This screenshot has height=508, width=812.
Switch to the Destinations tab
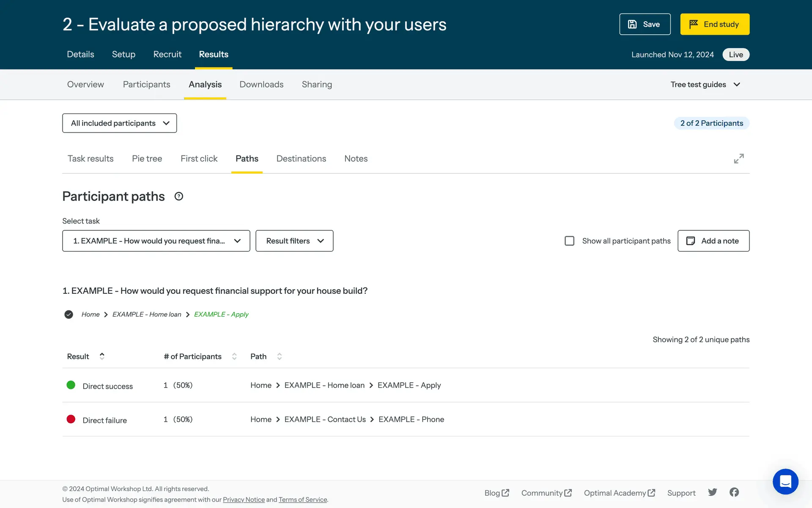coord(301,159)
